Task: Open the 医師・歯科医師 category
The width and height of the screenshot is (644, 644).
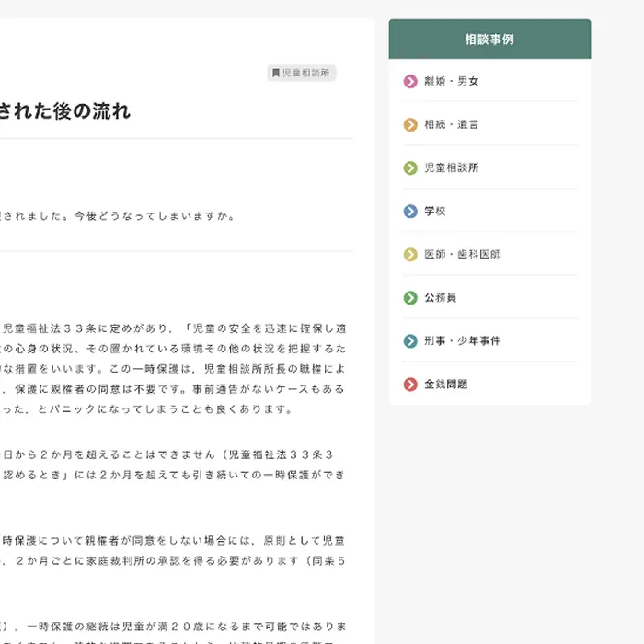Action: tap(463, 255)
